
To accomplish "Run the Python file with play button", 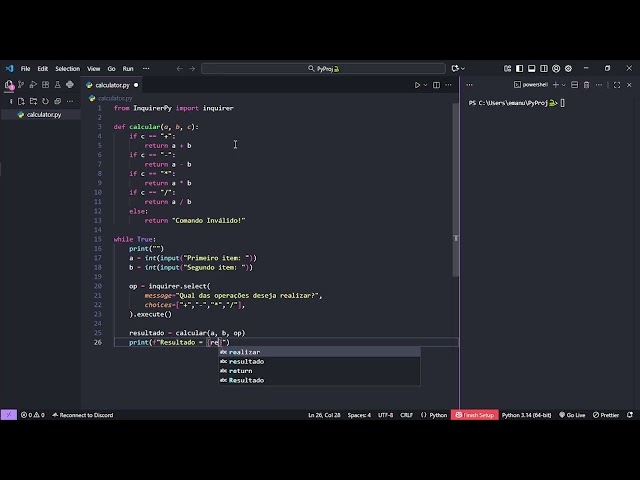I will point(417,85).
